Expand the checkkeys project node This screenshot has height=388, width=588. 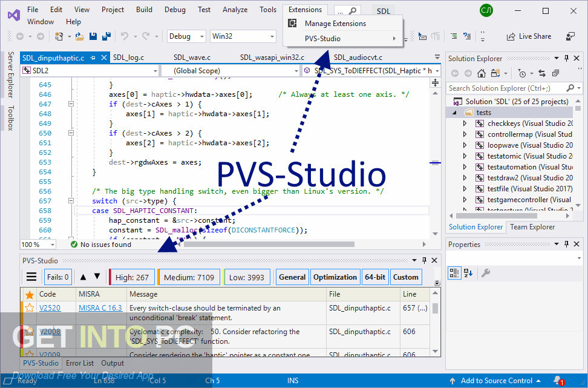click(465, 123)
